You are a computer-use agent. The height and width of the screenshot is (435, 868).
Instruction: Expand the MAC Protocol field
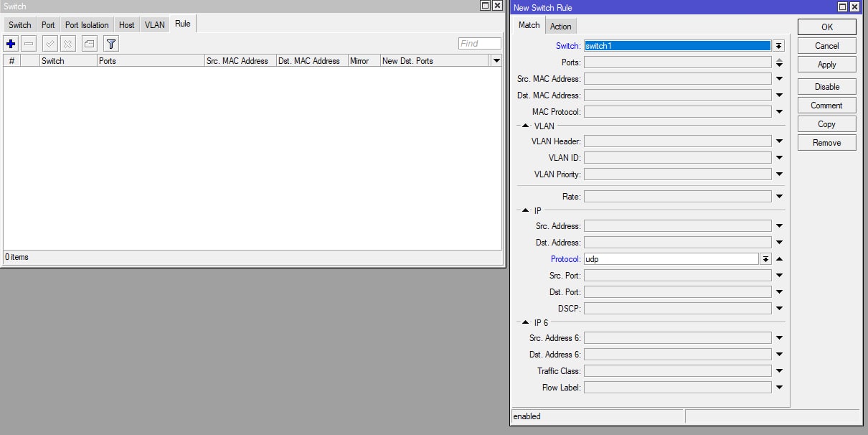779,112
